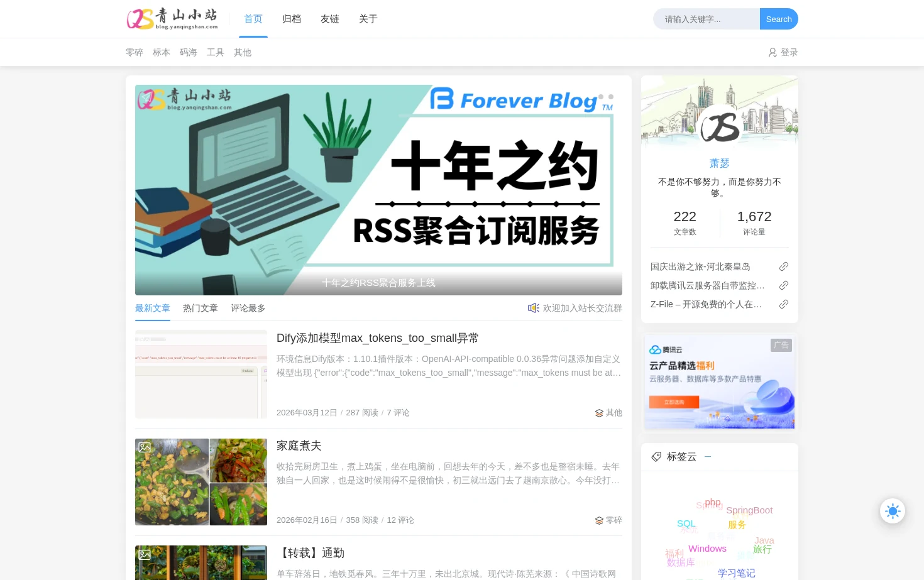Click the 其他 tag on Dify article

614,413
